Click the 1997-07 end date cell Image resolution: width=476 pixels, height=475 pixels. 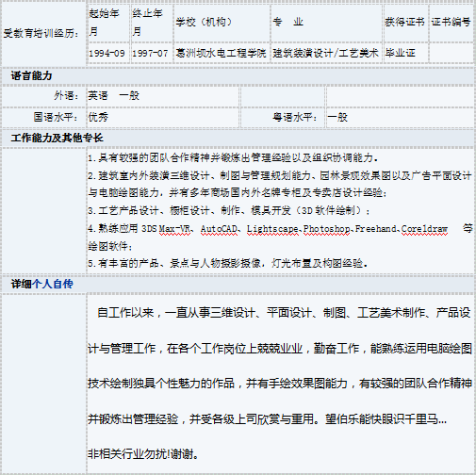coord(150,53)
